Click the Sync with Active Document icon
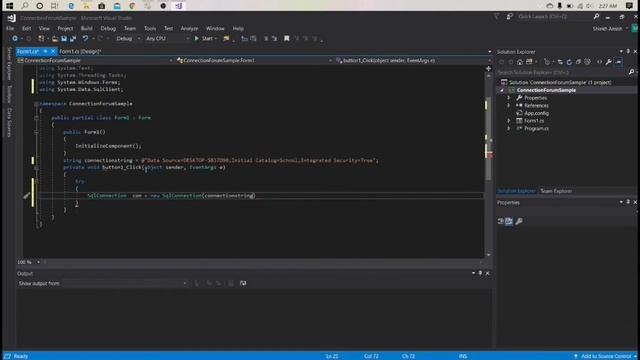The width and height of the screenshot is (640, 360). click(x=560, y=62)
